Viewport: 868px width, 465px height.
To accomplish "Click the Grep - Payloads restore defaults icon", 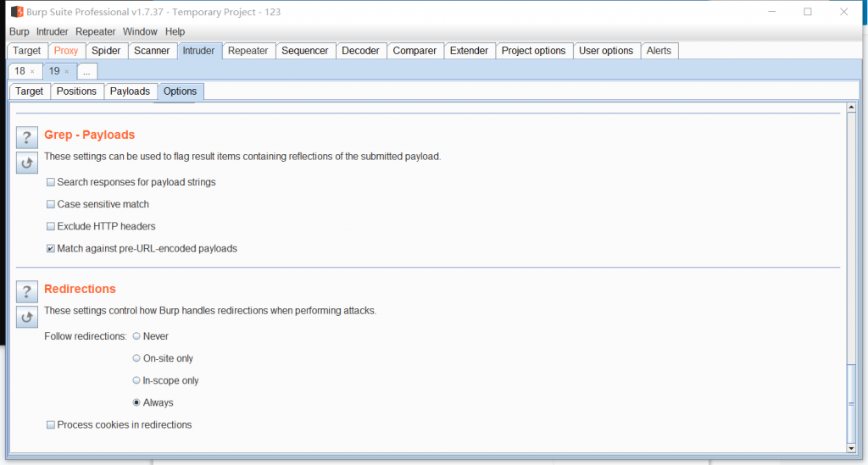I will pyautogui.click(x=28, y=163).
